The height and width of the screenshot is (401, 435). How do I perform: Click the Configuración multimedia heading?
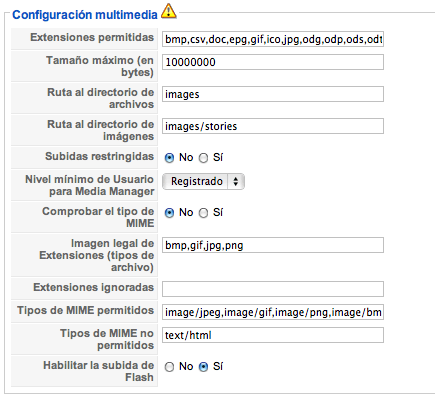coord(85,15)
